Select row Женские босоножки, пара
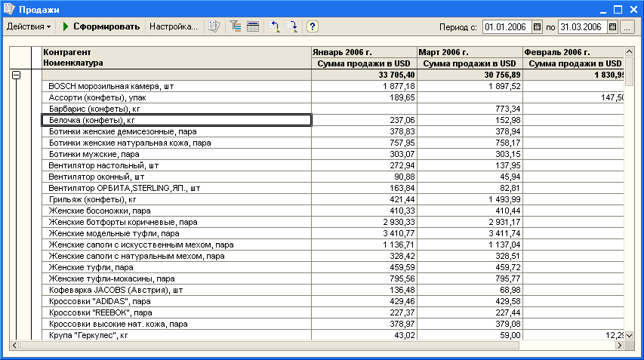The width and height of the screenshot is (644, 360). 177,211
